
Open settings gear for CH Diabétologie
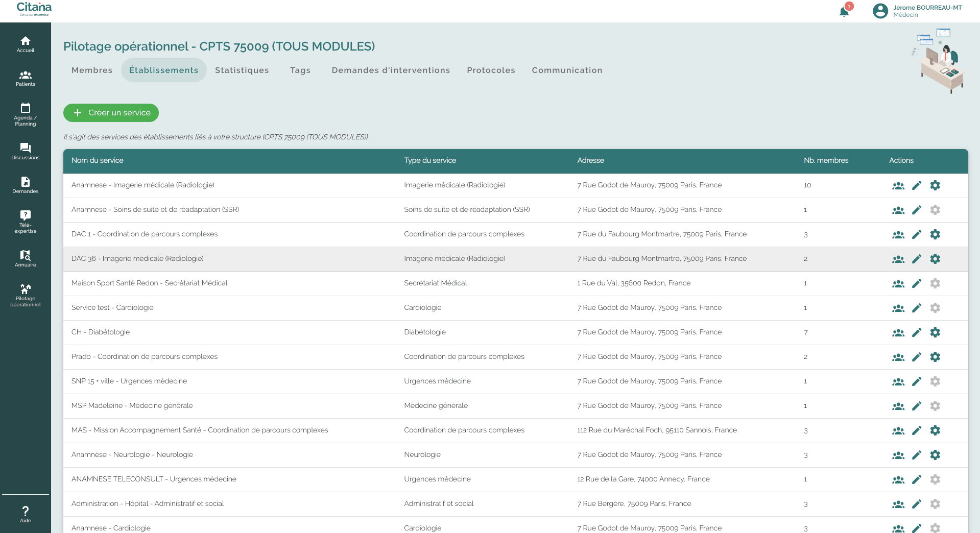pos(935,332)
